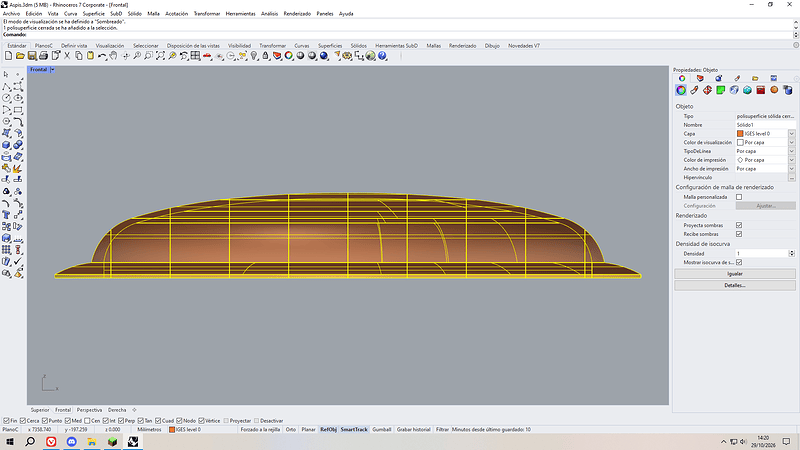Open the green Texture Mapping properties icon

point(720,90)
